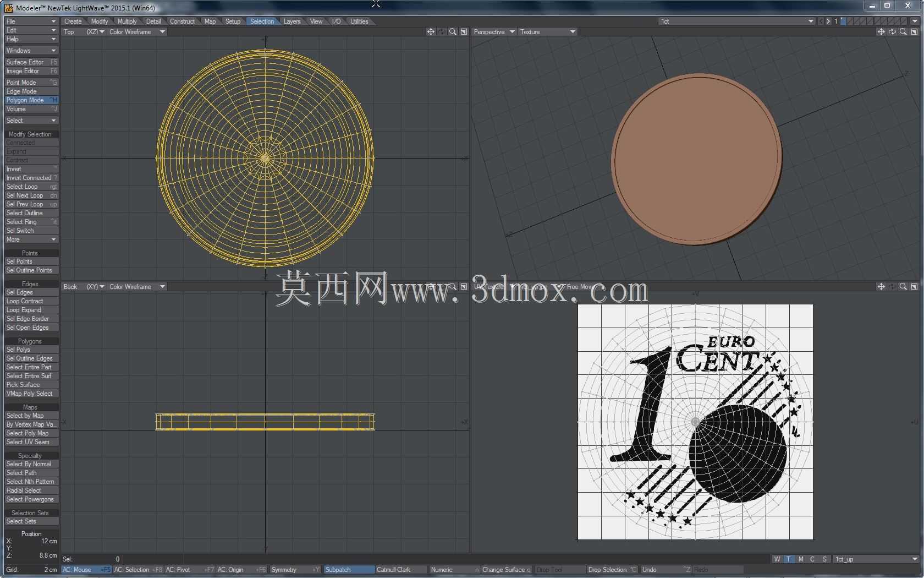Open the 1ct_up vertex map dropdown
Viewport: 924px width, 578px height.
click(x=876, y=559)
